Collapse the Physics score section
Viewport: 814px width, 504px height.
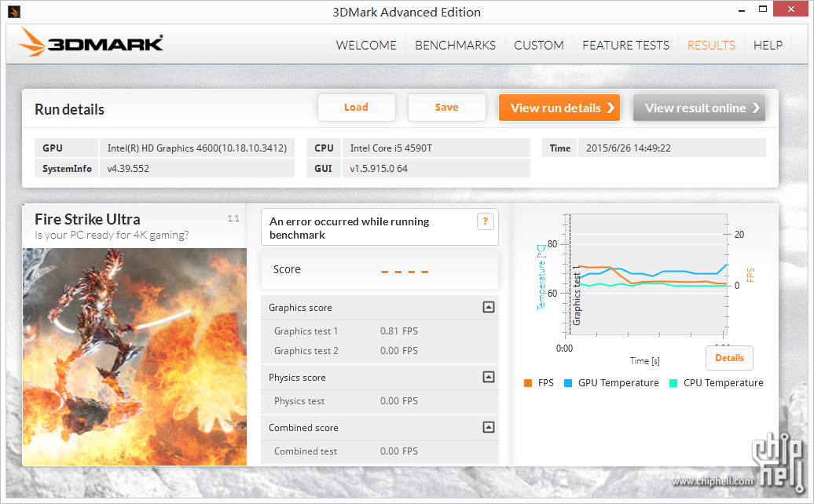point(489,377)
